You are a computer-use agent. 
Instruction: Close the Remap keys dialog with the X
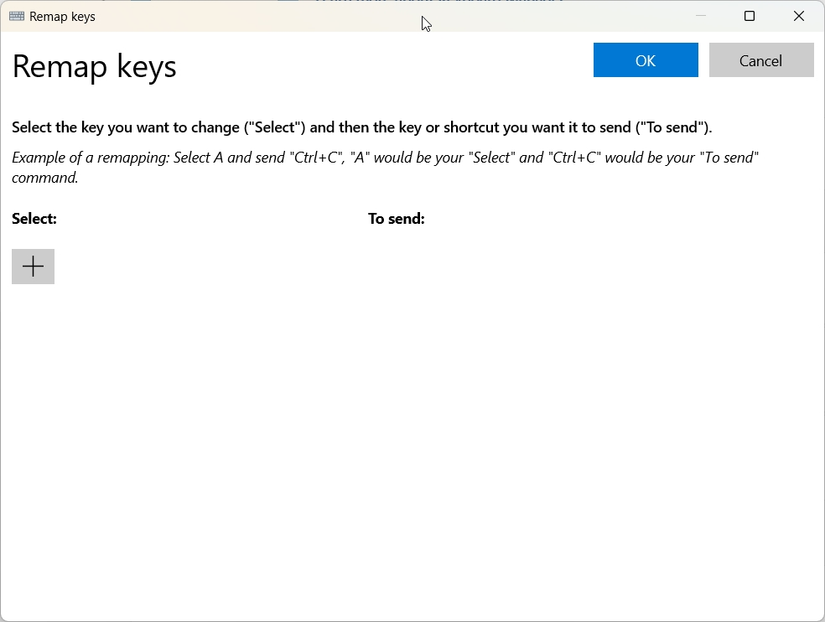click(x=797, y=16)
